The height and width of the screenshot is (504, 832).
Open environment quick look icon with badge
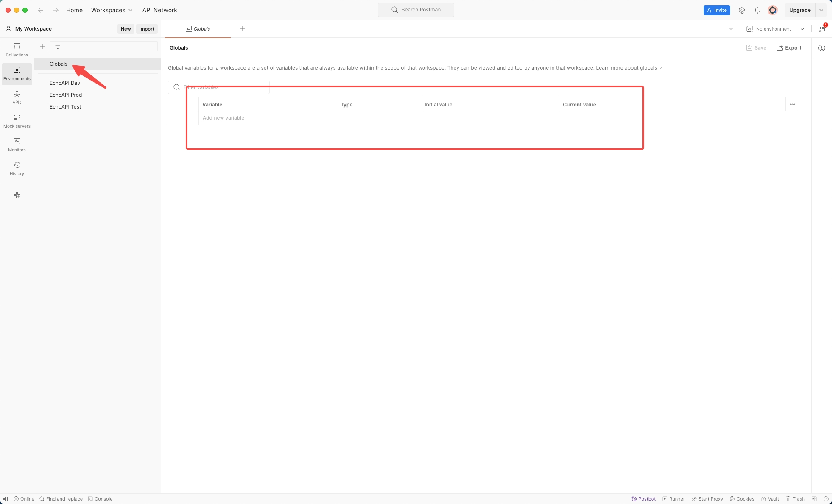point(822,29)
